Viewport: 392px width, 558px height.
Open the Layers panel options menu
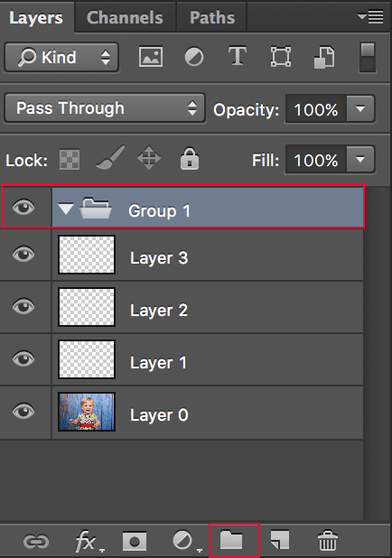(x=370, y=17)
